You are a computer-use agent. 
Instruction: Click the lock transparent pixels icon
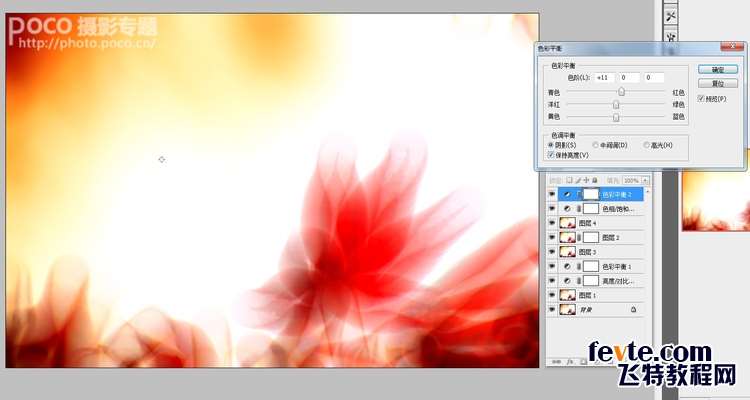pos(569,180)
